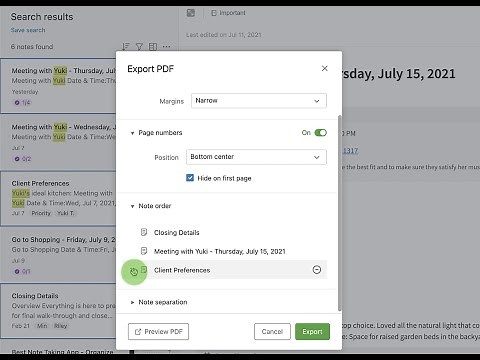480x360 pixels.
Task: Open more actions ellipsis in search results
Action: click(x=167, y=47)
